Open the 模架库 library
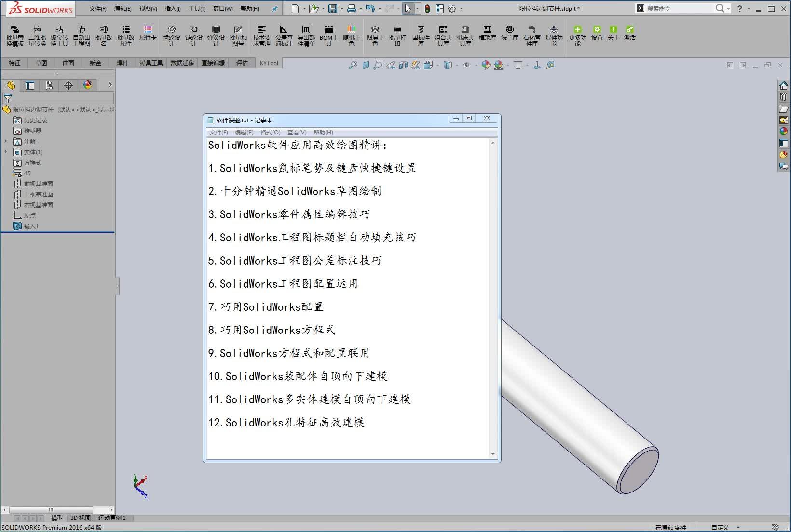791x532 pixels. [x=488, y=33]
